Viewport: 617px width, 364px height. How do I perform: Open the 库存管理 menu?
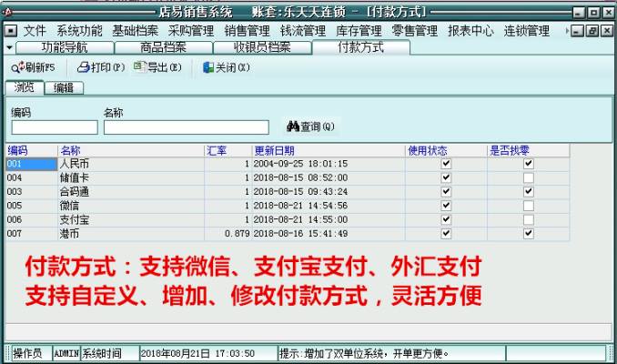tap(359, 31)
